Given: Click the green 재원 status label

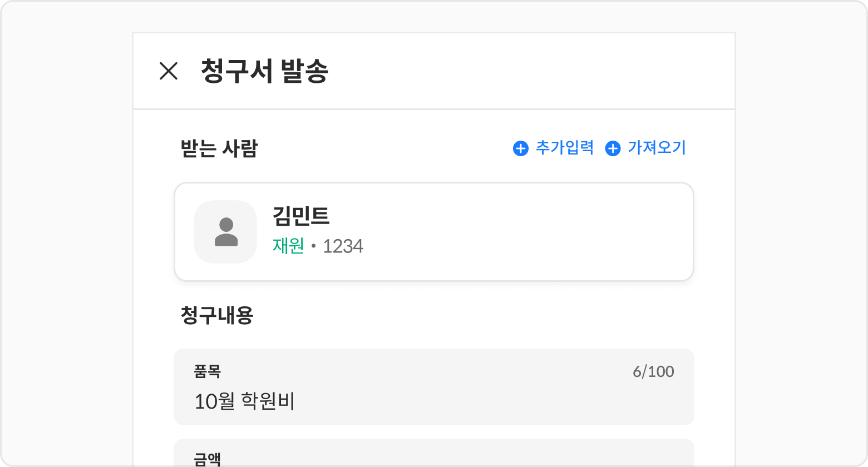Looking at the screenshot, I should coord(288,246).
